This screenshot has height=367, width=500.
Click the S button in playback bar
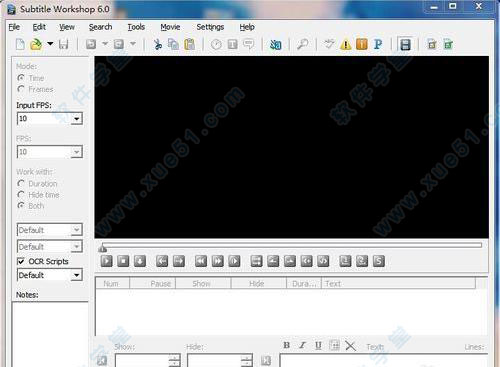tap(379, 261)
